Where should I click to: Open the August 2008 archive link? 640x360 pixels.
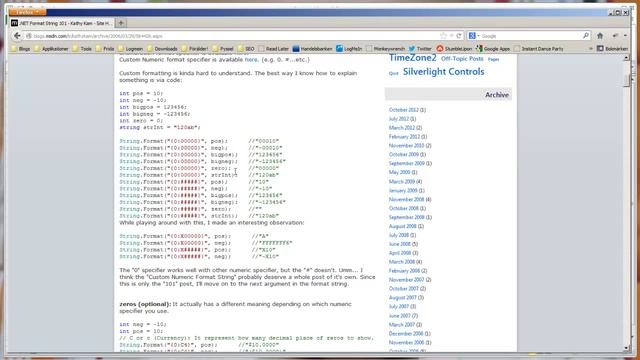click(402, 226)
